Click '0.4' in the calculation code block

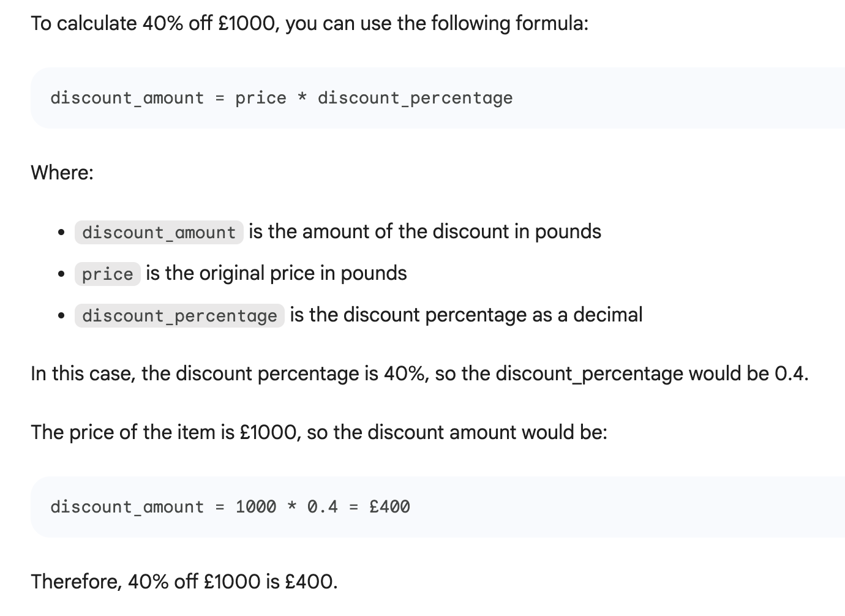click(x=322, y=507)
